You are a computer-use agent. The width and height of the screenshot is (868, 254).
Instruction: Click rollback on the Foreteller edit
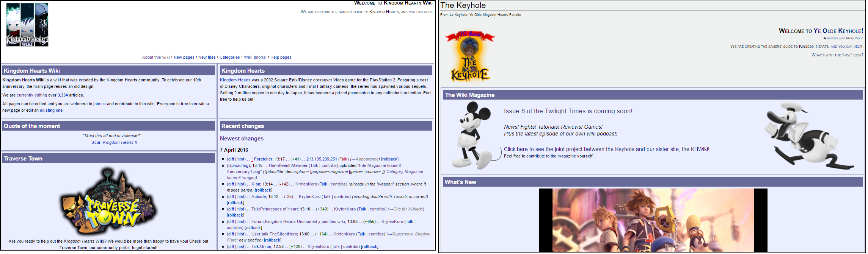click(389, 159)
